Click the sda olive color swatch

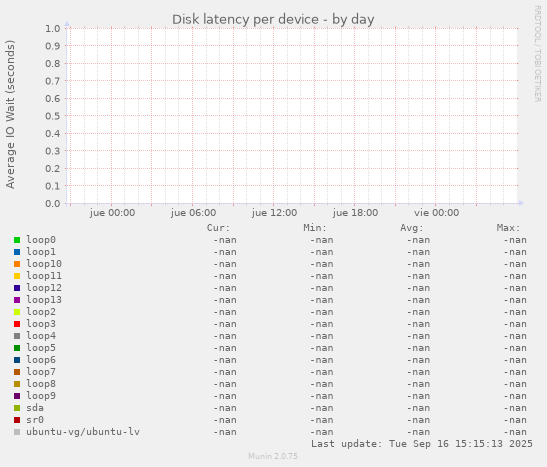pyautogui.click(x=17, y=408)
